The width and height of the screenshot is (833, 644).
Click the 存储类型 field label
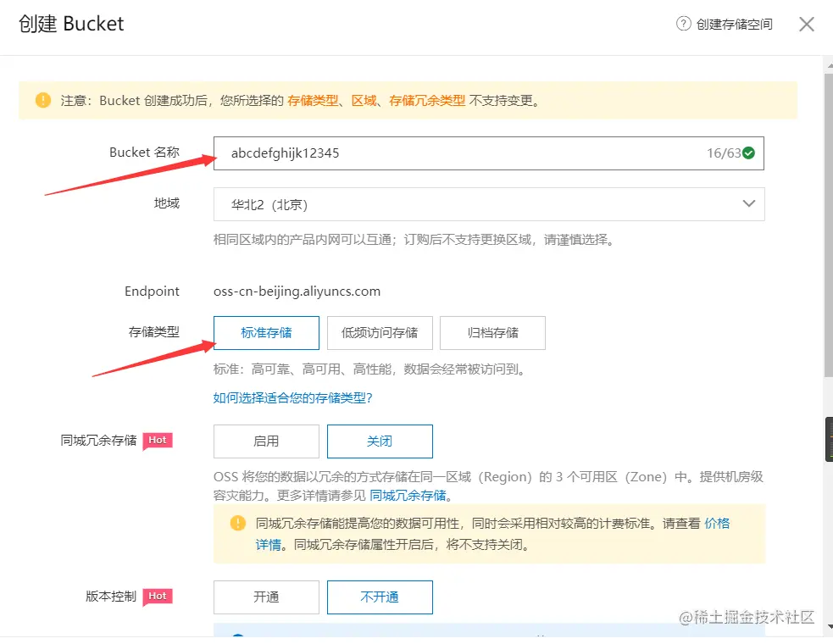[x=154, y=332]
